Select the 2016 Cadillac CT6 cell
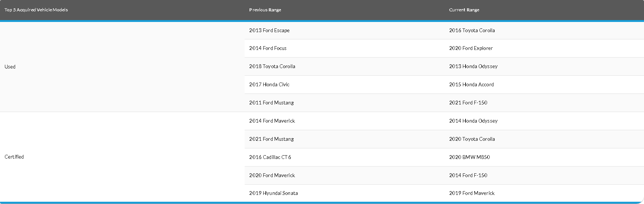 pos(270,157)
